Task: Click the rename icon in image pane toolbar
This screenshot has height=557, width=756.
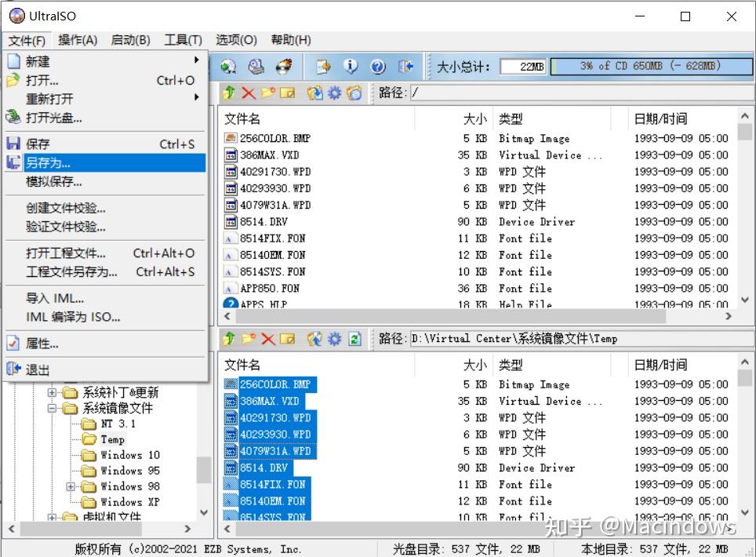Action: click(287, 93)
